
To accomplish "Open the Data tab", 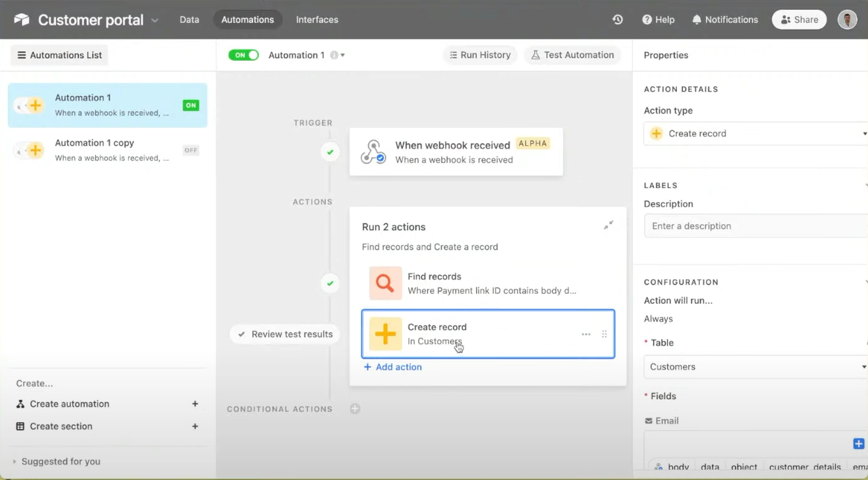I will 189,20.
